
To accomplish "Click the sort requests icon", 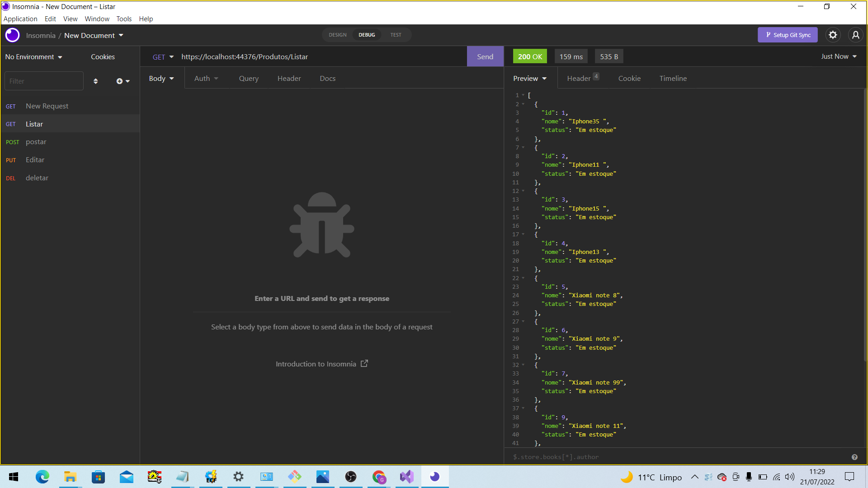I will point(95,81).
